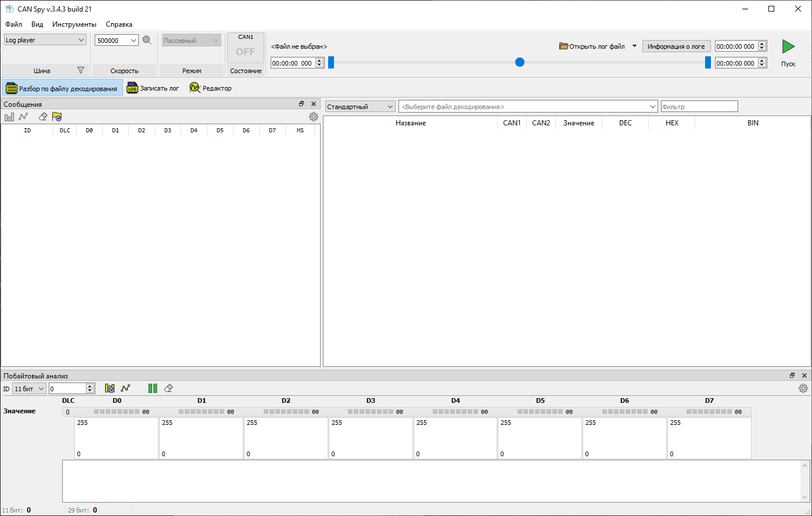The width and height of the screenshot is (812, 516).
Task: Open the 500000 speed dropdown
Action: click(117, 40)
